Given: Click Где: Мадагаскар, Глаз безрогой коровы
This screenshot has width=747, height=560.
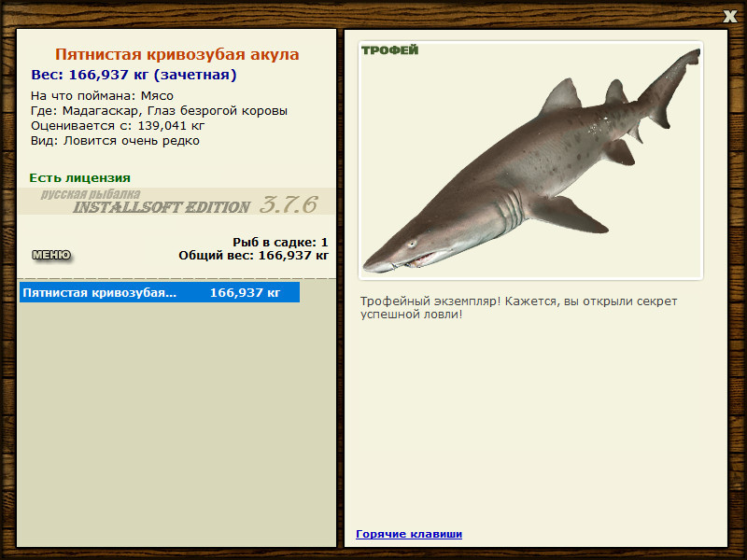Looking at the screenshot, I should (159, 111).
